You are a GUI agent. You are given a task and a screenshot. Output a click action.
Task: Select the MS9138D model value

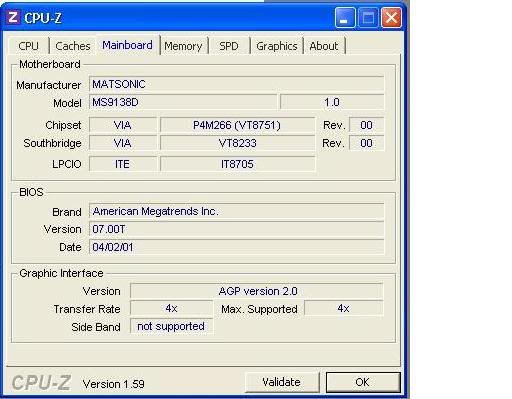(x=183, y=102)
